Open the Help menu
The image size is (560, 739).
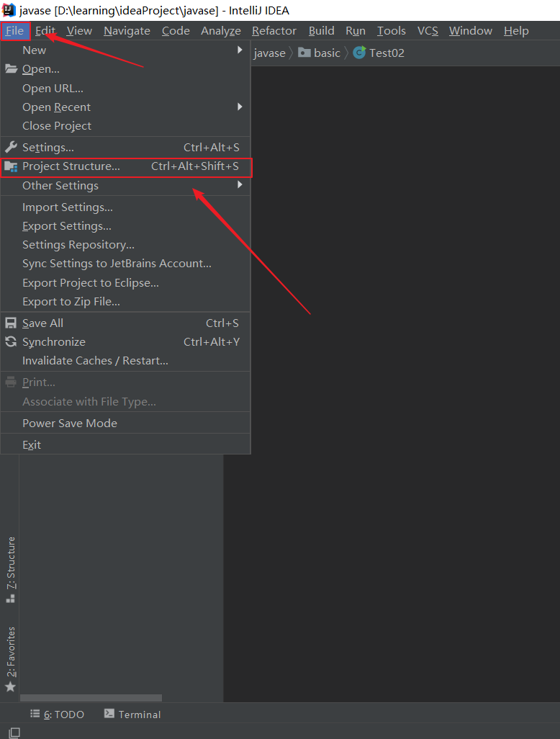click(x=516, y=31)
